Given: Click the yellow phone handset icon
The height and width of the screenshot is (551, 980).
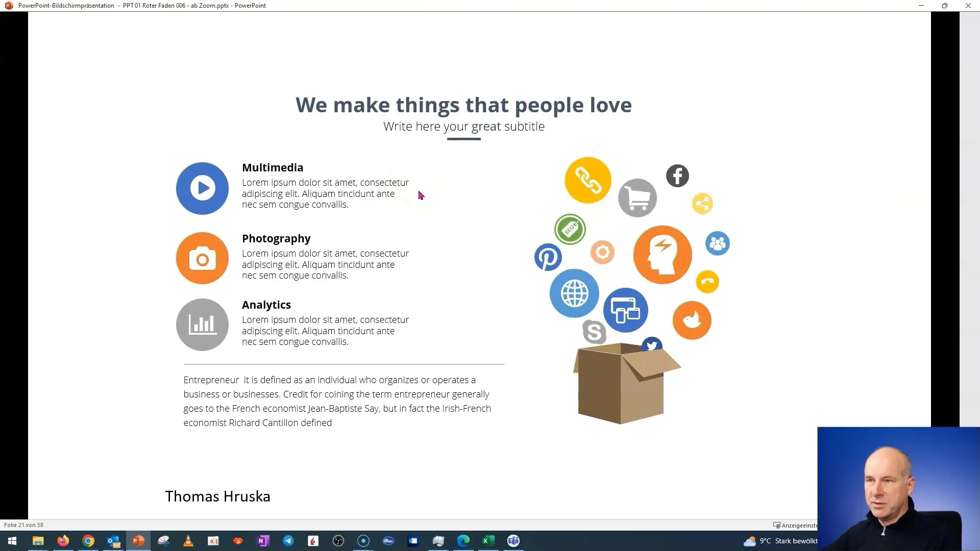Looking at the screenshot, I should (707, 282).
